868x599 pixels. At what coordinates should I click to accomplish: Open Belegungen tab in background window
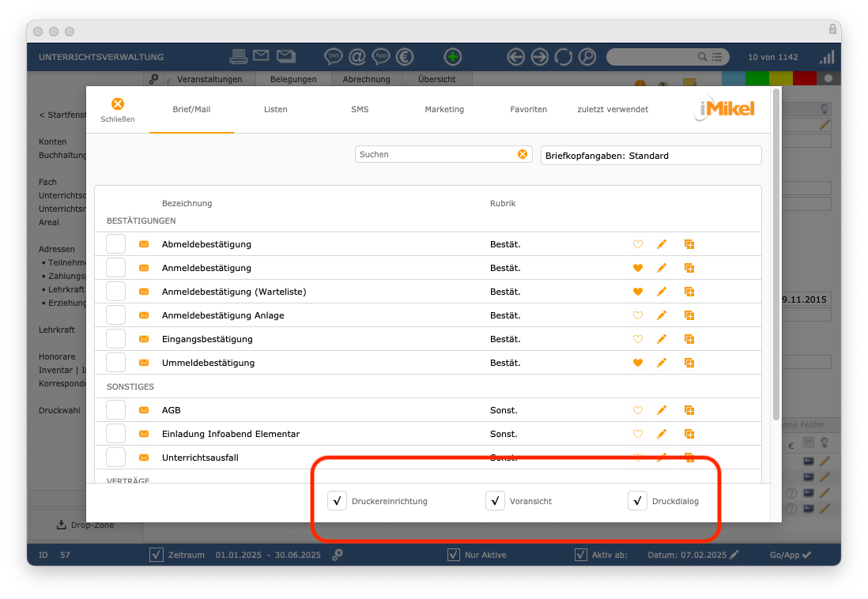pyautogui.click(x=293, y=79)
